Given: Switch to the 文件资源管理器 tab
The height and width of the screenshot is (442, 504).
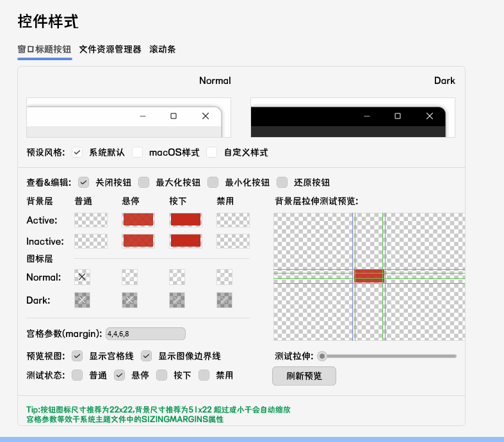Looking at the screenshot, I should click(x=110, y=49).
